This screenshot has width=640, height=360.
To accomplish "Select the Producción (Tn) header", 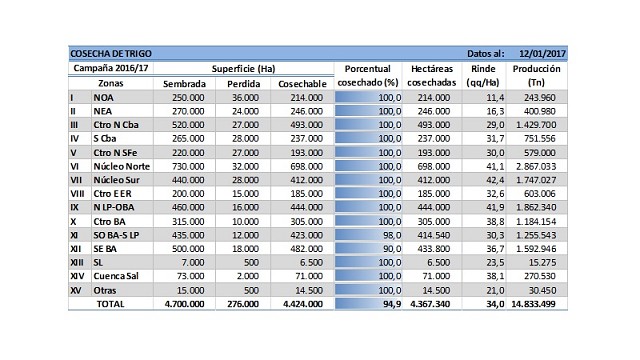I will point(536,76).
